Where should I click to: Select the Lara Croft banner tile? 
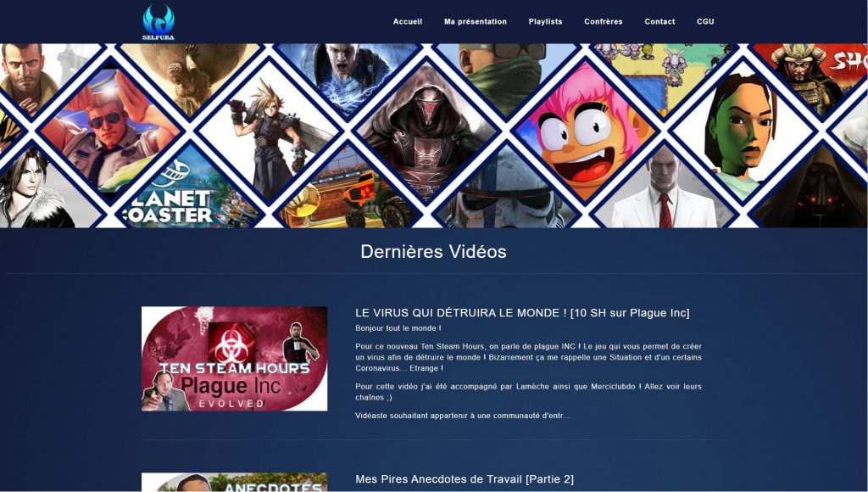click(742, 131)
